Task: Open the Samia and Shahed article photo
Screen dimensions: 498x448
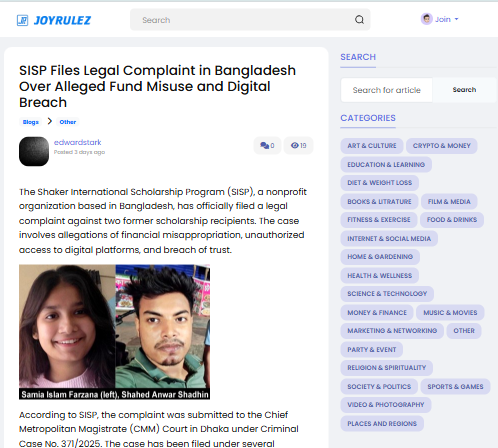Action: tap(114, 332)
